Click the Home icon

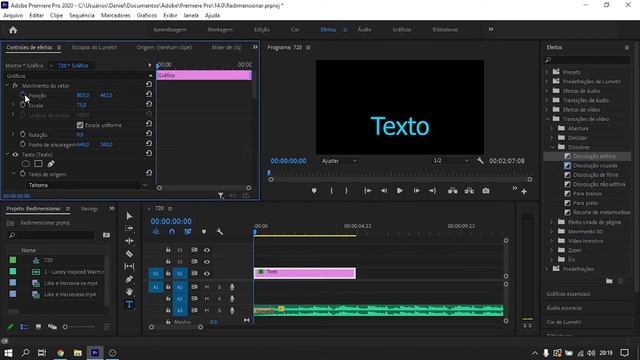click(13, 30)
